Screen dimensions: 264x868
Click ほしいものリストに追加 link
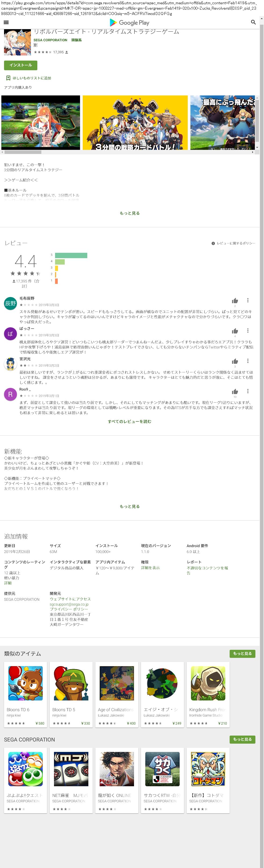pyautogui.click(x=32, y=78)
